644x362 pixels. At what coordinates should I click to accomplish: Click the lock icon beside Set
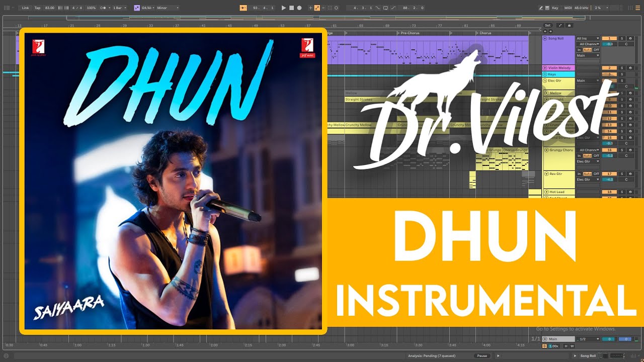569,26
